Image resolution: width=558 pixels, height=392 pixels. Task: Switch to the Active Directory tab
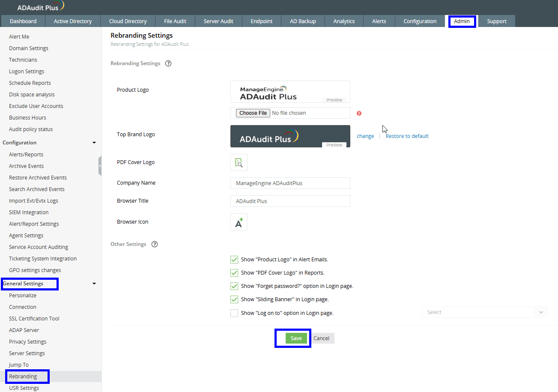(x=73, y=21)
